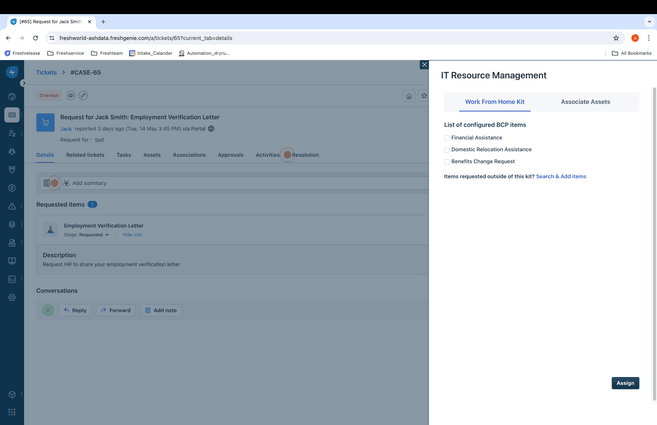
Task: Expand the sidebar with the arrow toggle
Action: [x=23, y=83]
